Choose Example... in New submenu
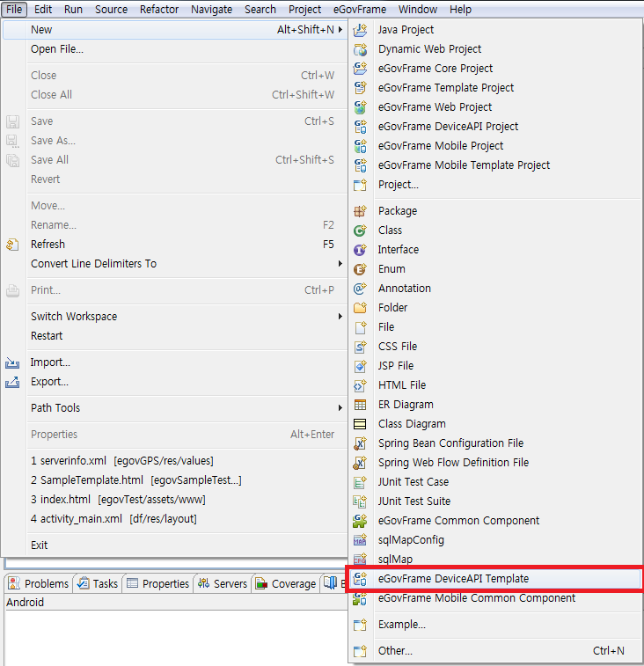The image size is (644, 666). pos(494,625)
